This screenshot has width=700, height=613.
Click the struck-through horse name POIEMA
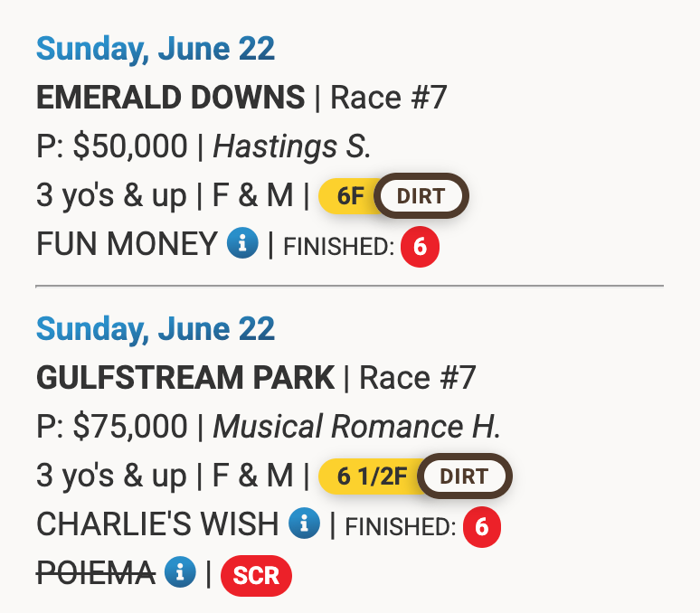pyautogui.click(x=96, y=572)
